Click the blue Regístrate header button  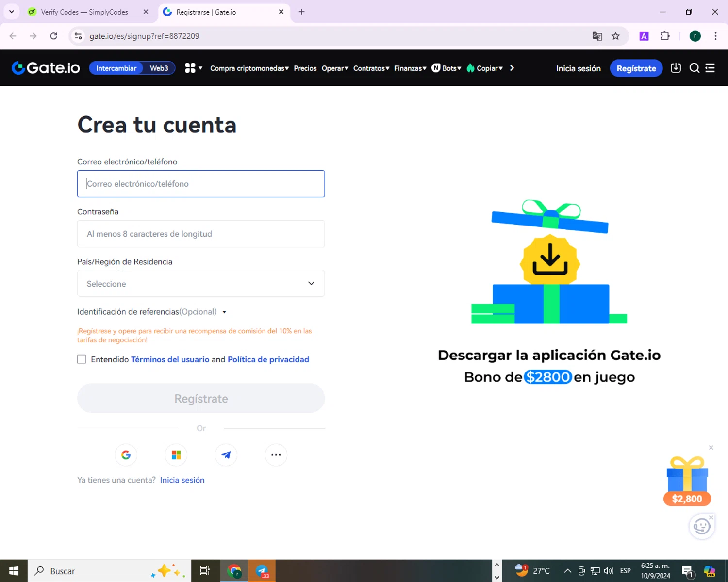636,68
